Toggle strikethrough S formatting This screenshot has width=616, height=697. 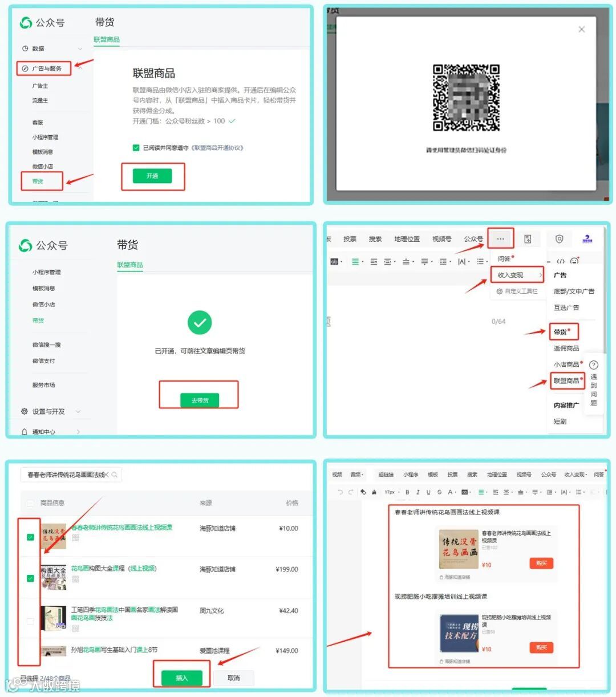coord(439,492)
